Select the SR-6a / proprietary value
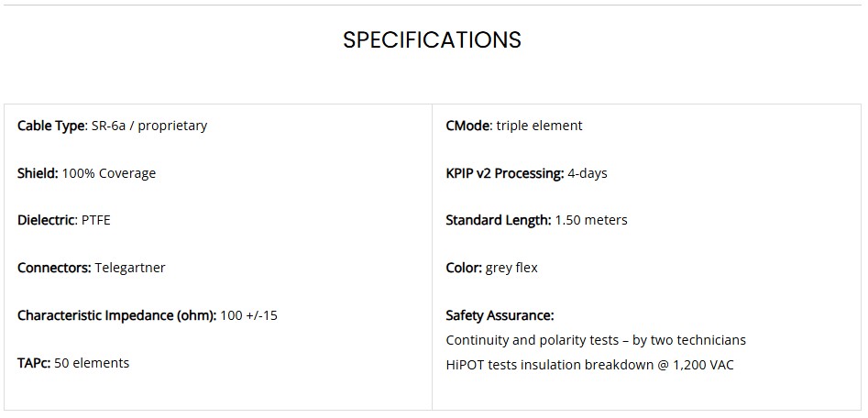 [149, 126]
